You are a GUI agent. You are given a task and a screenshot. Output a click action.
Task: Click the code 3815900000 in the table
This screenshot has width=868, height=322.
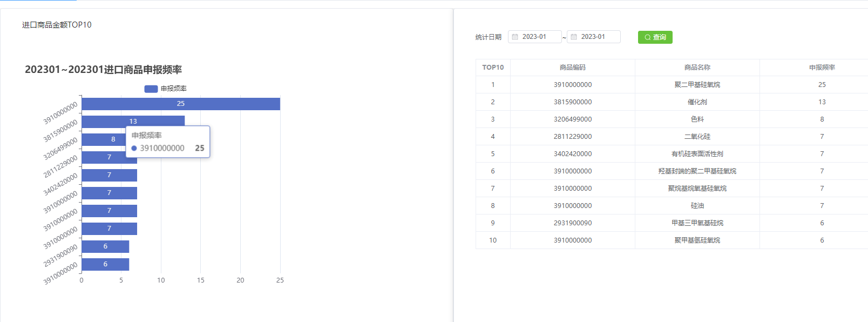point(573,102)
